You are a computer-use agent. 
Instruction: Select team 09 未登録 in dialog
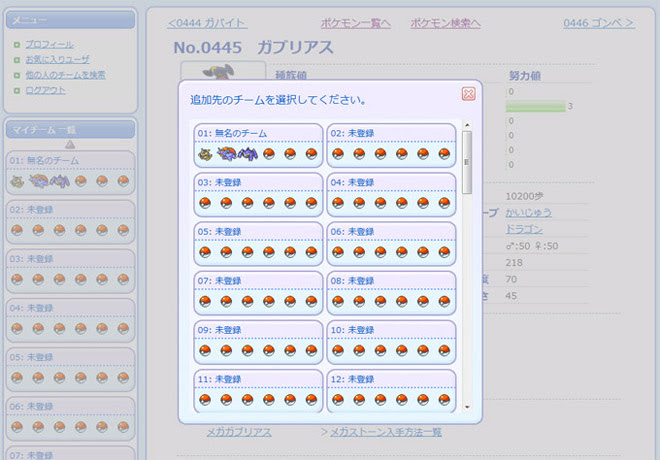(x=258, y=342)
